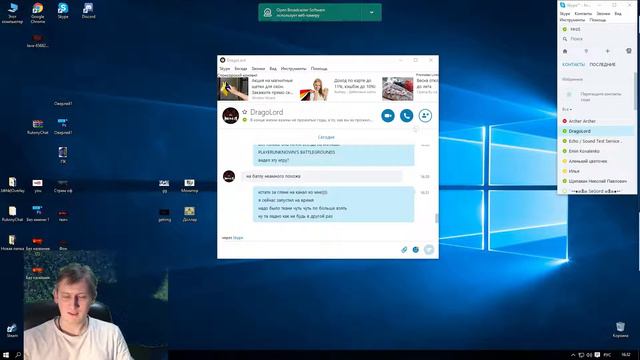Click the Home icon in Skype contacts window

(565, 51)
